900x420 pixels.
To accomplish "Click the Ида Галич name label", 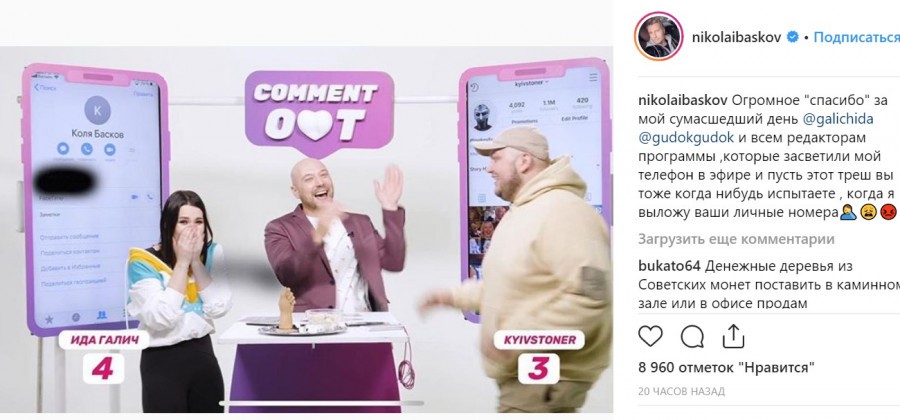I will (x=104, y=340).
